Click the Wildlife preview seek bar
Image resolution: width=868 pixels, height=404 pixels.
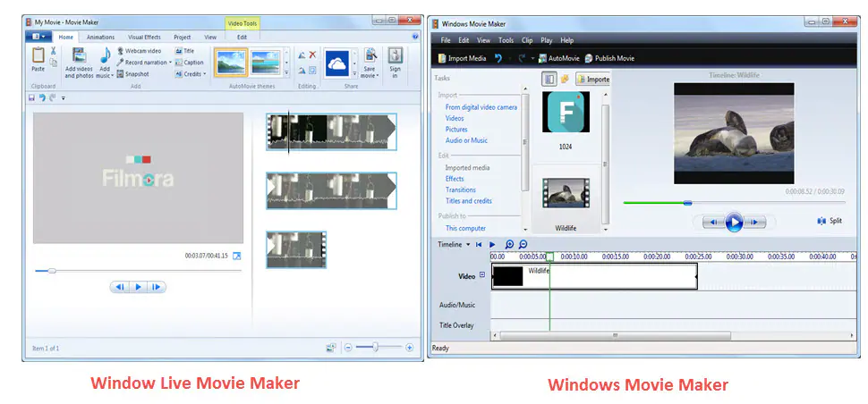click(734, 203)
